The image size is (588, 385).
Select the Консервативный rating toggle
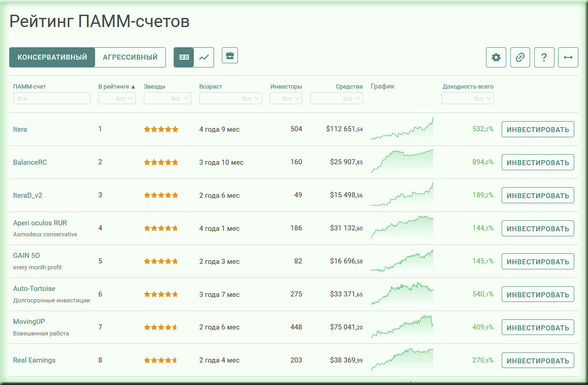point(52,57)
